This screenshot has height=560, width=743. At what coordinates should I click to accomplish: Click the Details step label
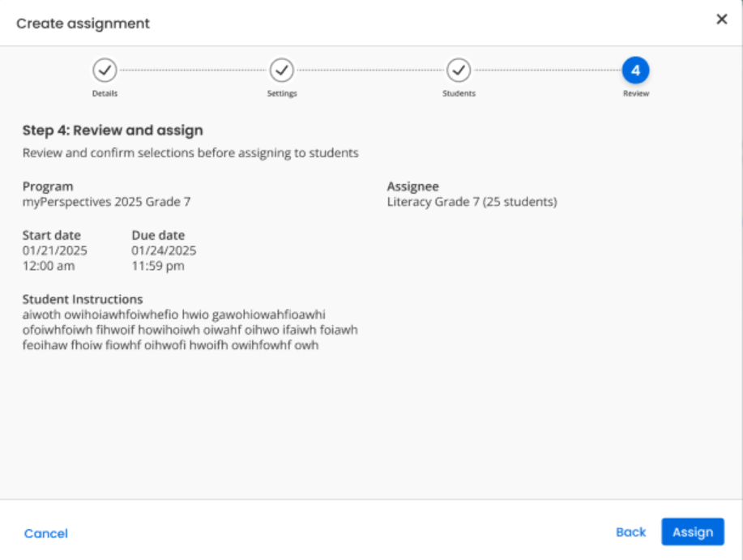(105, 93)
